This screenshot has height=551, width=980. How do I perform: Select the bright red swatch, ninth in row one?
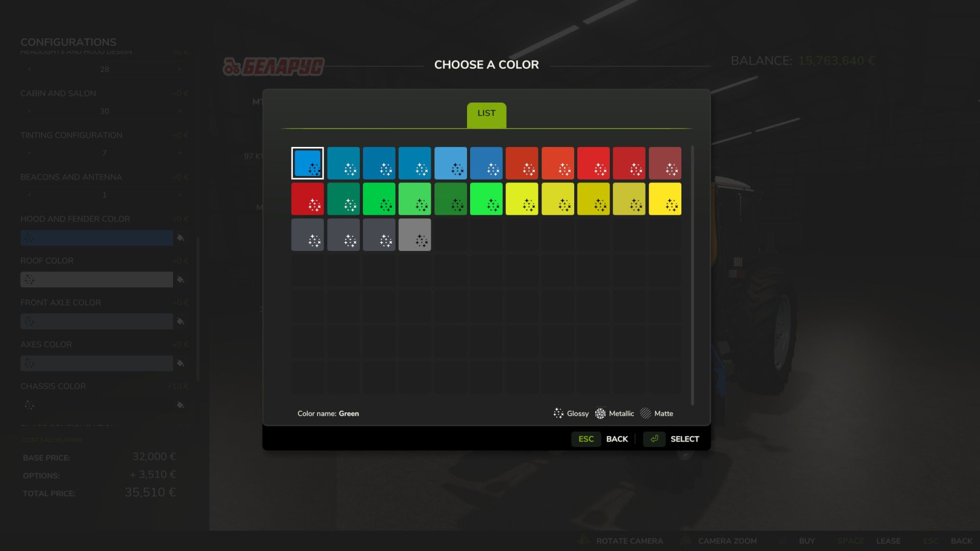click(594, 163)
